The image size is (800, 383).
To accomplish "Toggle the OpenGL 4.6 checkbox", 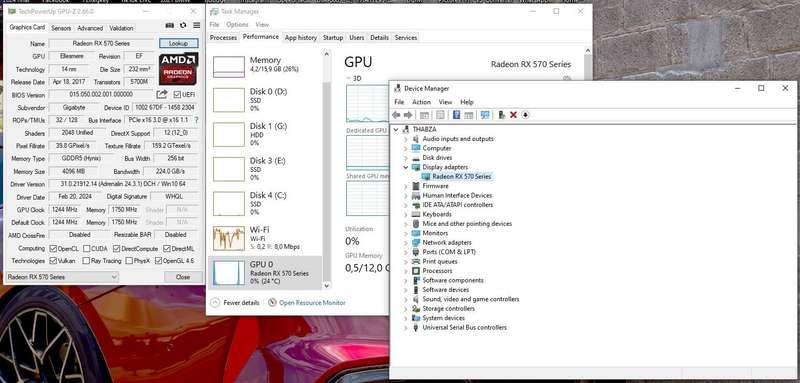I will pos(158,261).
